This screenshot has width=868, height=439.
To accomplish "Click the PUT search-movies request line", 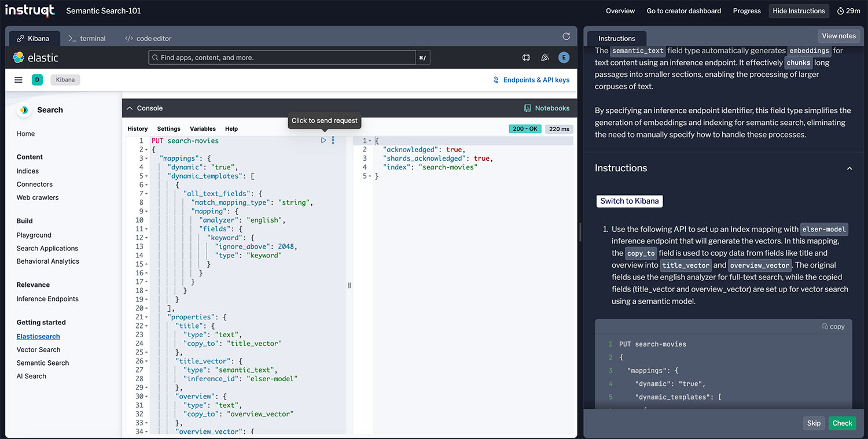I will coord(185,141).
